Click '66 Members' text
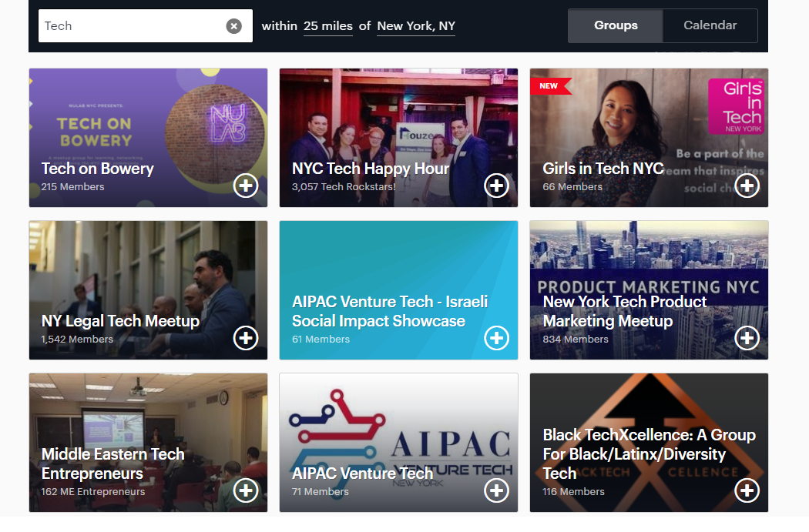This screenshot has width=809, height=532. tap(572, 187)
